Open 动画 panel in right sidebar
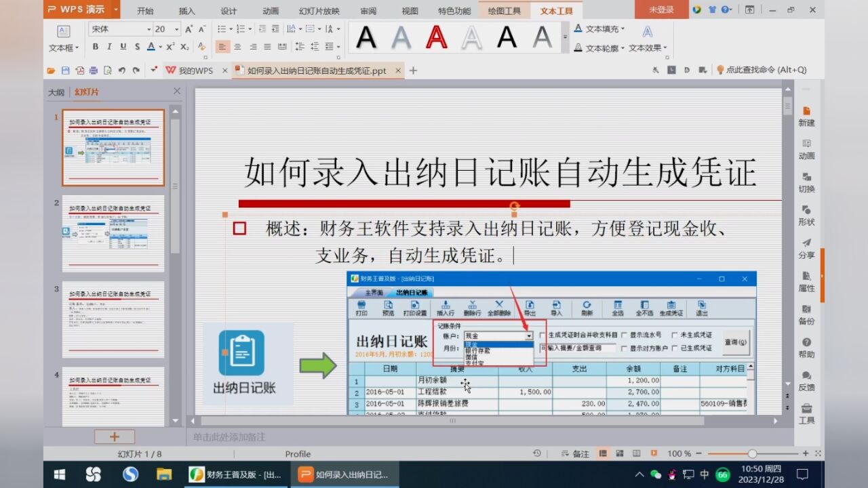Viewport: 868px width, 488px height. click(x=806, y=149)
